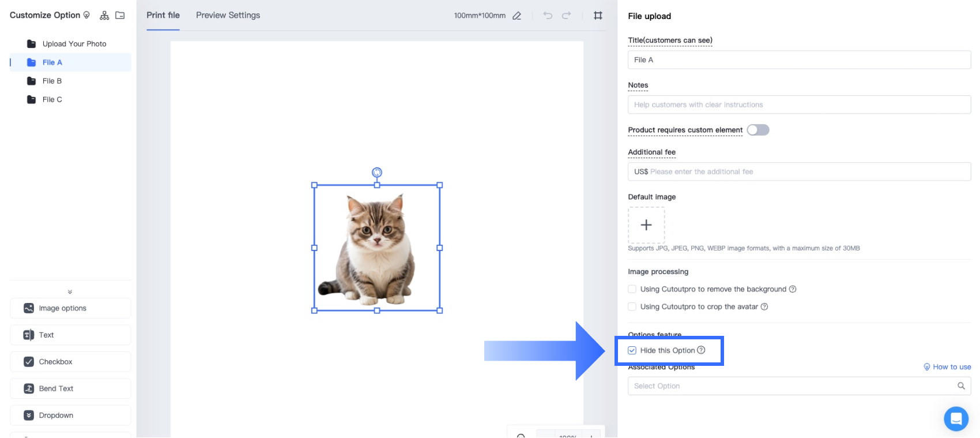
Task: Click the undo arrow icon
Action: (x=548, y=16)
